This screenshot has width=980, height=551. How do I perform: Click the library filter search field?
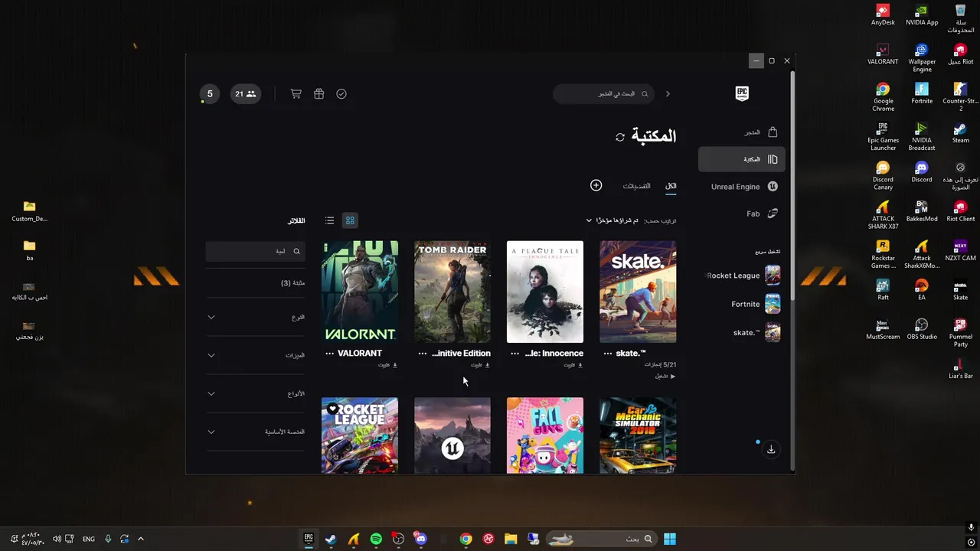[x=255, y=251]
